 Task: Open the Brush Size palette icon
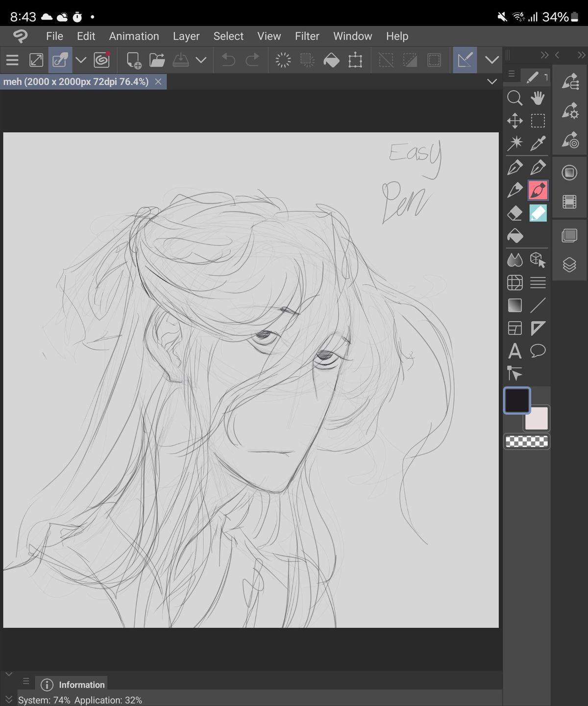point(570,140)
